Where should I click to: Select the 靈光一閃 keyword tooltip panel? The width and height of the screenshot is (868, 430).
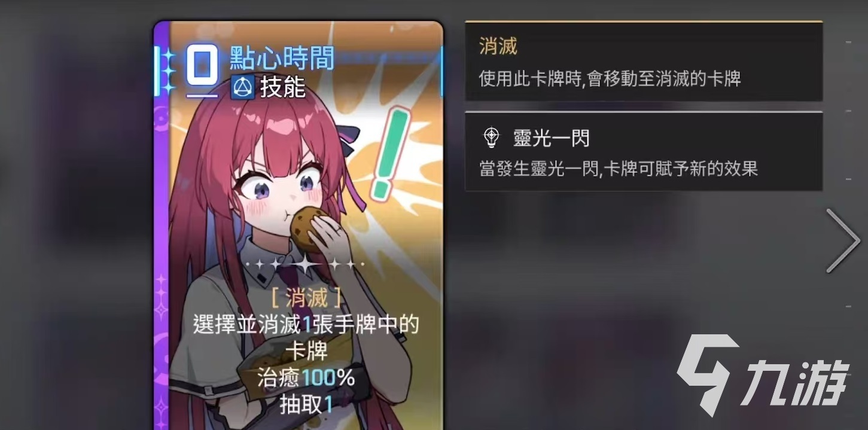tap(644, 152)
